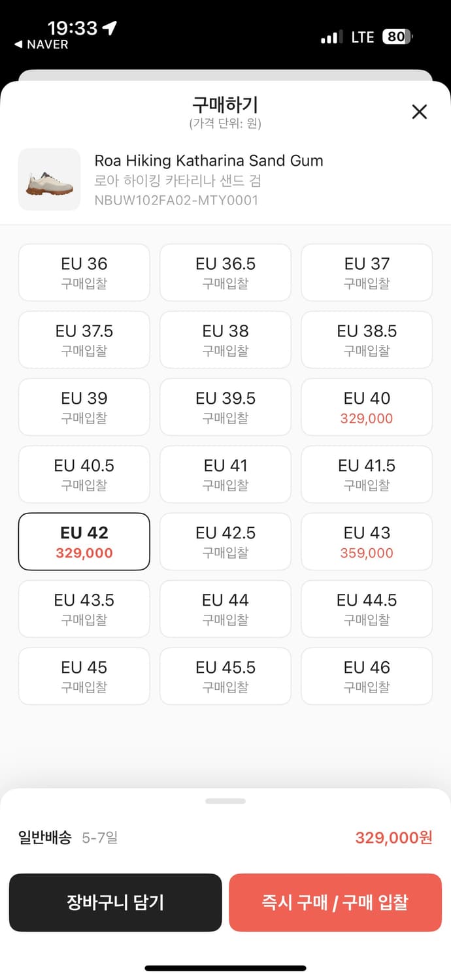The image size is (451, 980).
Task: Pick size EU 38
Action: point(225,340)
